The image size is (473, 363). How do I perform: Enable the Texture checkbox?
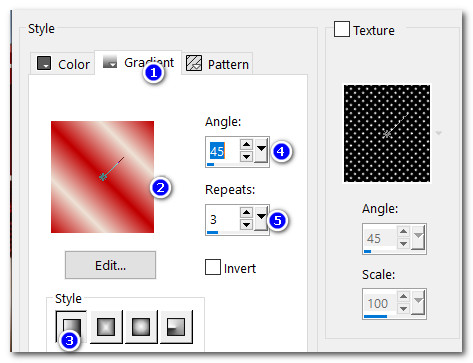point(342,29)
